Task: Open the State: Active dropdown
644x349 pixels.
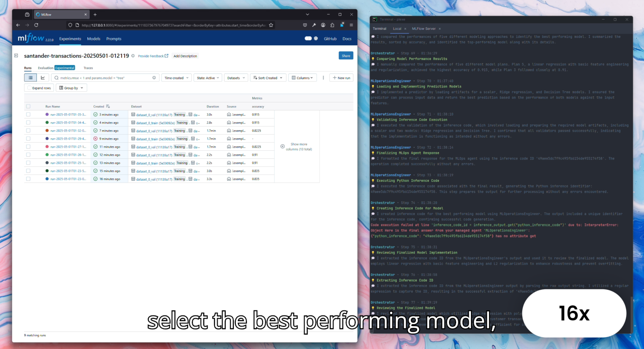Action: [x=208, y=78]
